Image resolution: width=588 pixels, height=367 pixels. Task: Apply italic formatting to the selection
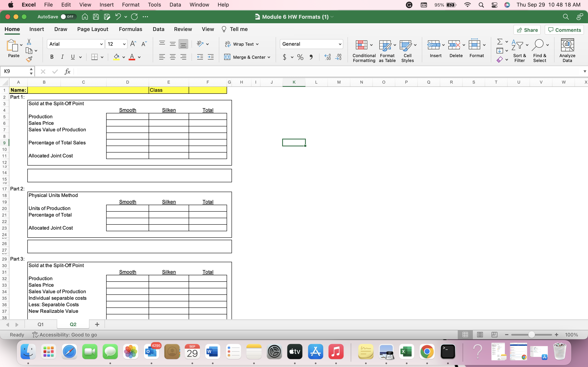[62, 57]
